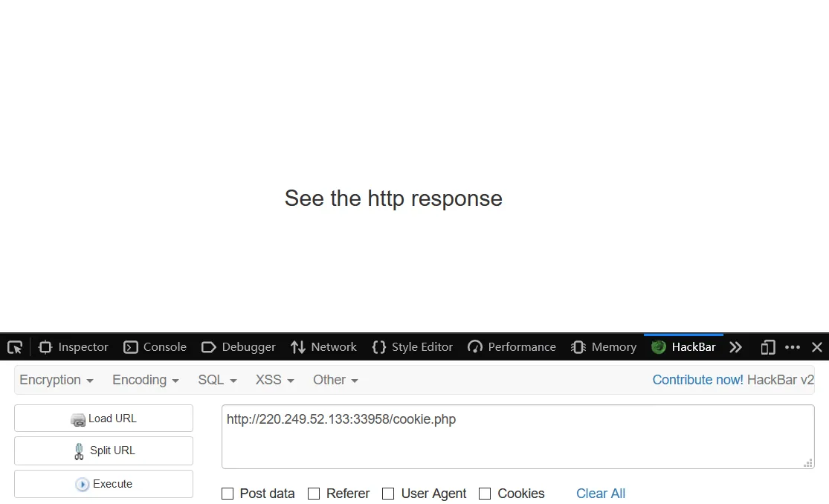
Task: Expand the SQL dropdown
Action: pyautogui.click(x=217, y=380)
